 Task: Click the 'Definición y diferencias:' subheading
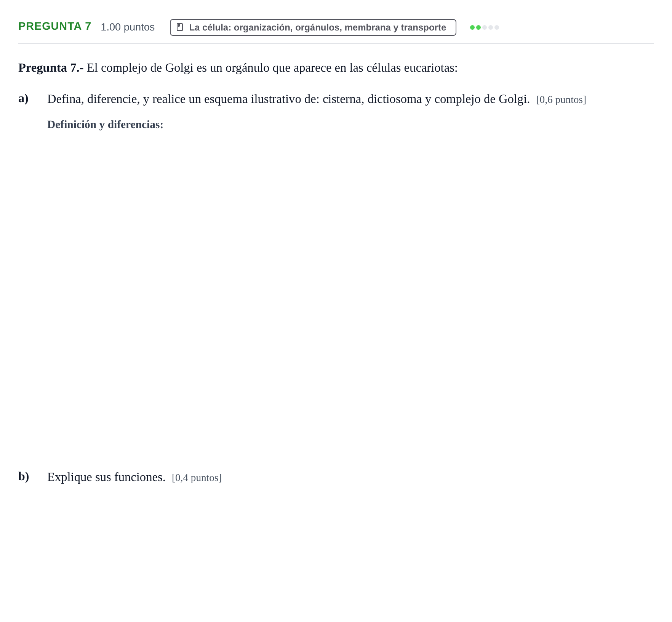(105, 124)
